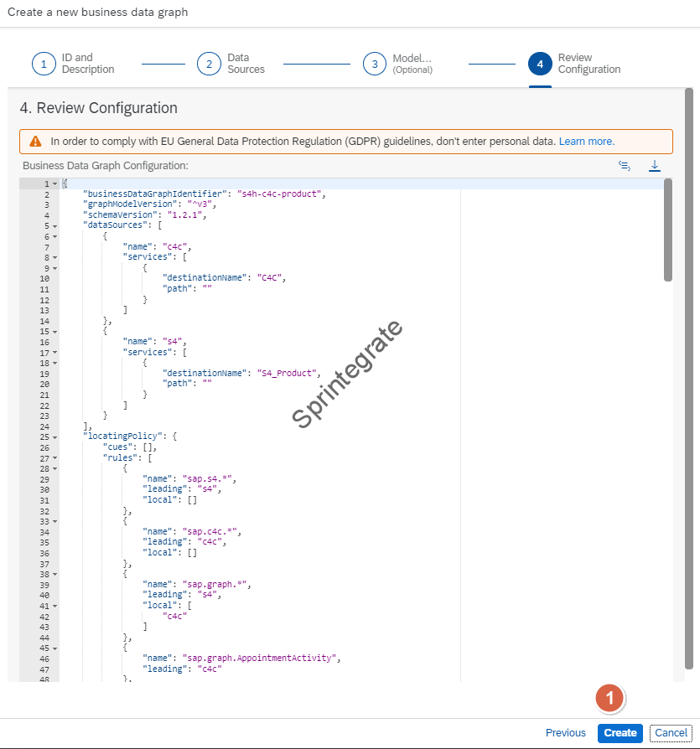Go to step 1 ID and Description
The width and height of the screenshot is (700, 749).
(73, 64)
